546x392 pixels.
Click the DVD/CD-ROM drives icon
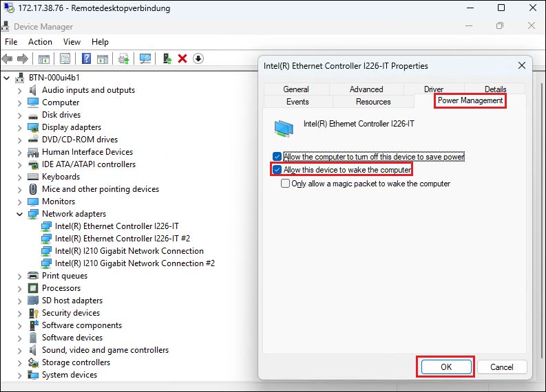point(33,139)
